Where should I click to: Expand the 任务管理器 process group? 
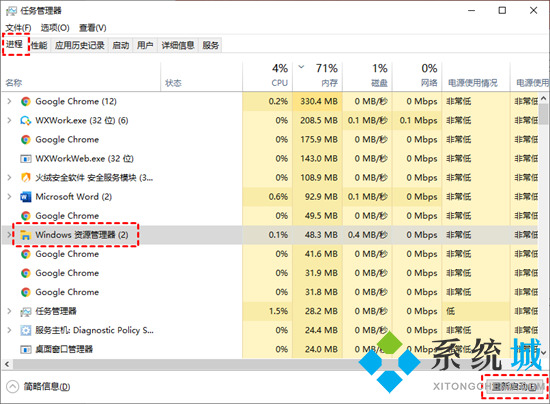click(9, 311)
